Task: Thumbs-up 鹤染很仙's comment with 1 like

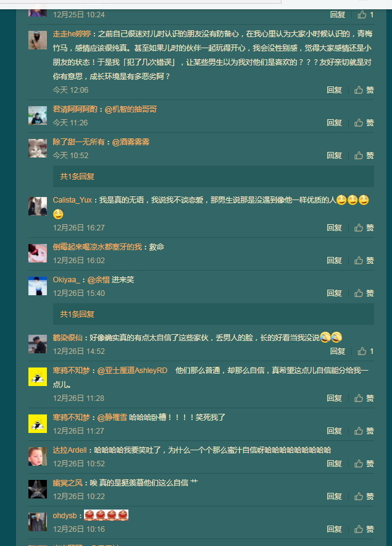Action: pos(365,351)
